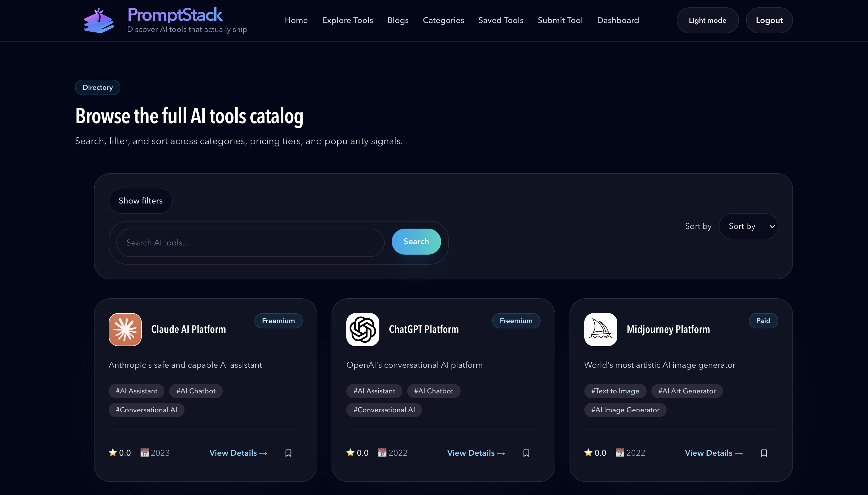Click the calendar icon on Midjourney card
868x495 pixels.
(x=620, y=452)
